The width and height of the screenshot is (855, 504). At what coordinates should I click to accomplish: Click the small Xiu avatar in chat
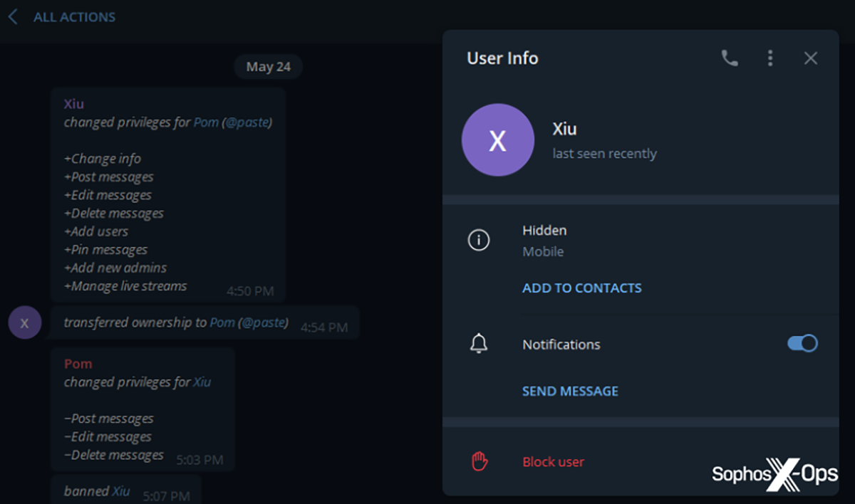pos(25,323)
